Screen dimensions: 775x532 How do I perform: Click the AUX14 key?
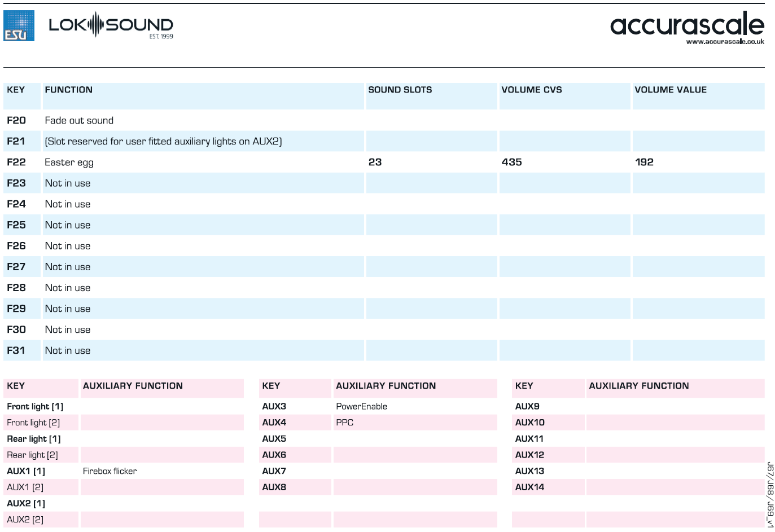[x=529, y=487]
